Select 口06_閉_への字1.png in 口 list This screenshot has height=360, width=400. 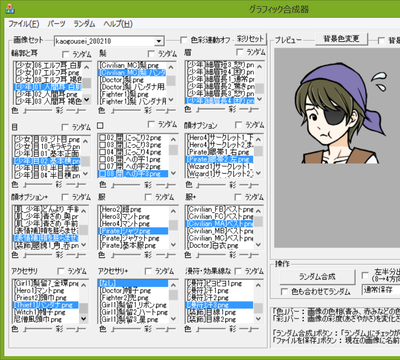pyautogui.click(x=133, y=159)
